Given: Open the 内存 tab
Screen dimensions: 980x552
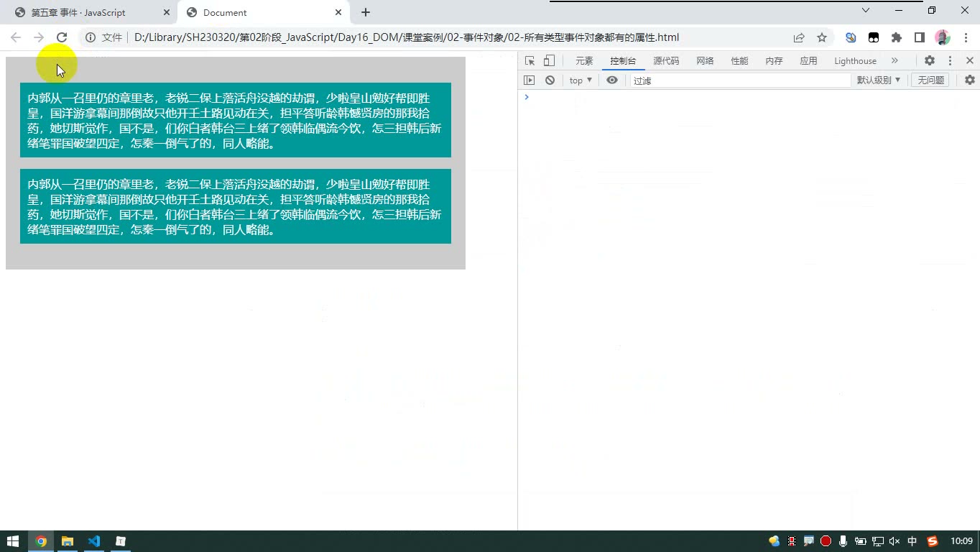Looking at the screenshot, I should coord(774,61).
